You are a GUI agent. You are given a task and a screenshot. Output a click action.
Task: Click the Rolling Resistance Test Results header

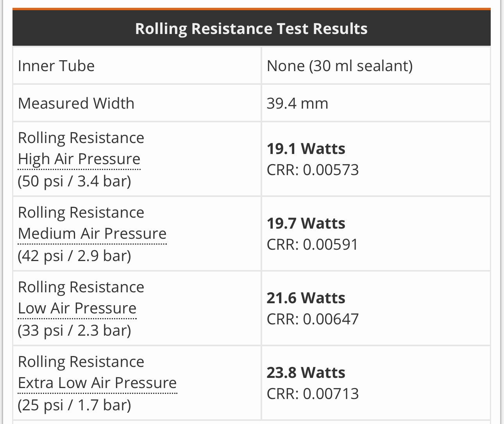tap(251, 29)
